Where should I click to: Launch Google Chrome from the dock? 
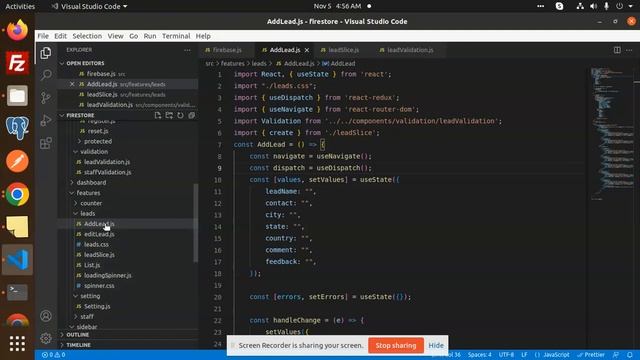[x=17, y=194]
